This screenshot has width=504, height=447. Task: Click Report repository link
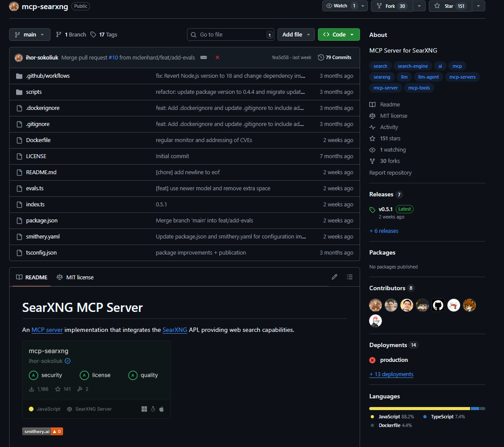(390, 173)
